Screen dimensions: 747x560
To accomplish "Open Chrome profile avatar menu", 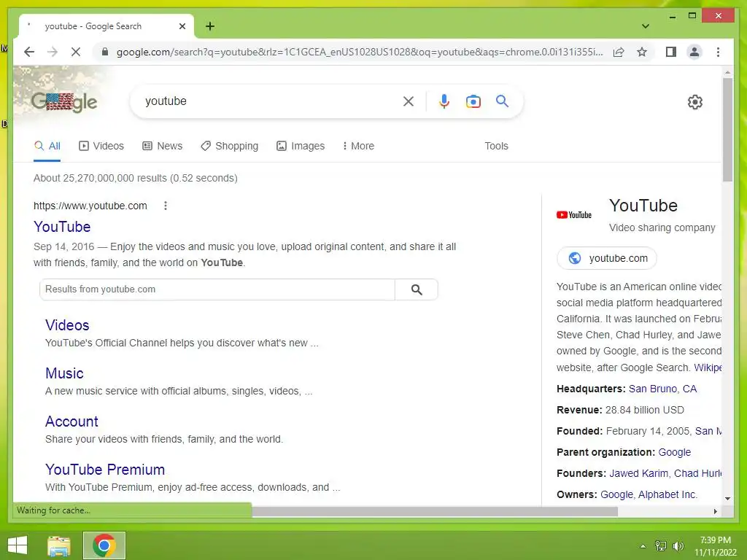I will 694,52.
